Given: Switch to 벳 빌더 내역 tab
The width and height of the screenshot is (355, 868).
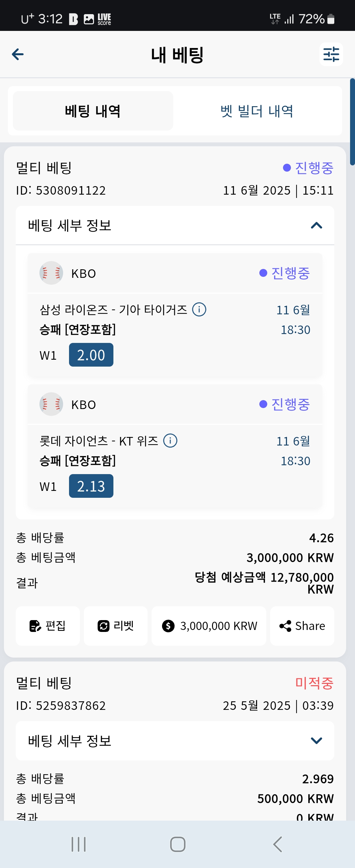Looking at the screenshot, I should [257, 111].
